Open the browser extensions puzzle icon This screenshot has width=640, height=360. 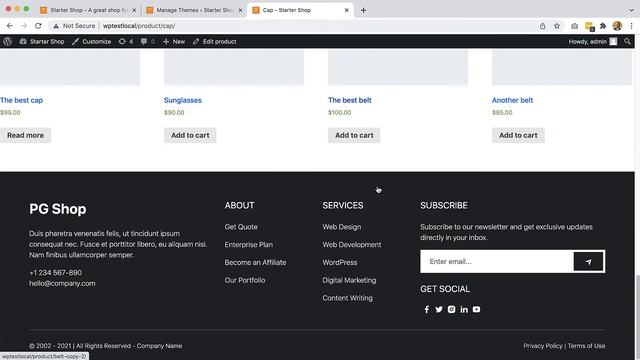(603, 26)
